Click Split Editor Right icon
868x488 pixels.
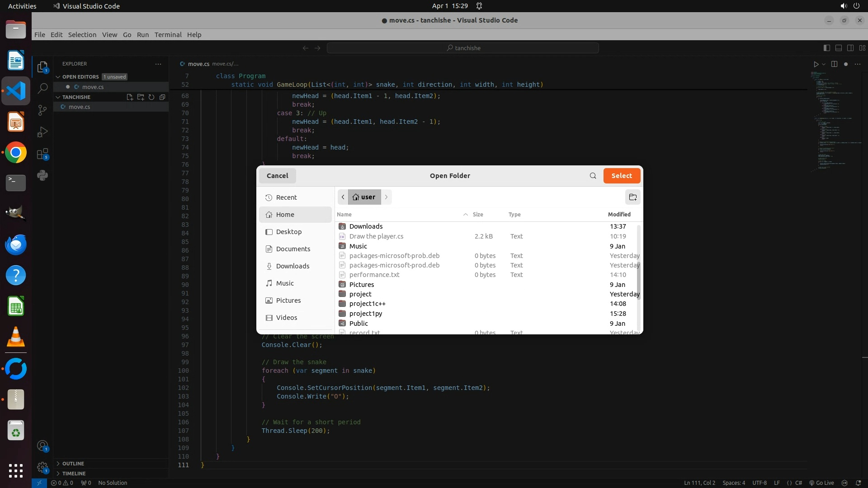(x=834, y=64)
